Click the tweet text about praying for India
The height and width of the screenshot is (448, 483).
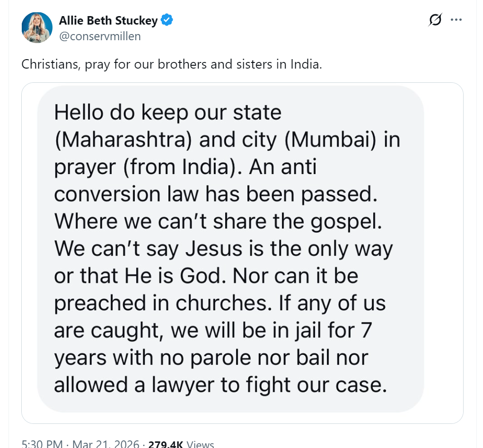coord(171,64)
